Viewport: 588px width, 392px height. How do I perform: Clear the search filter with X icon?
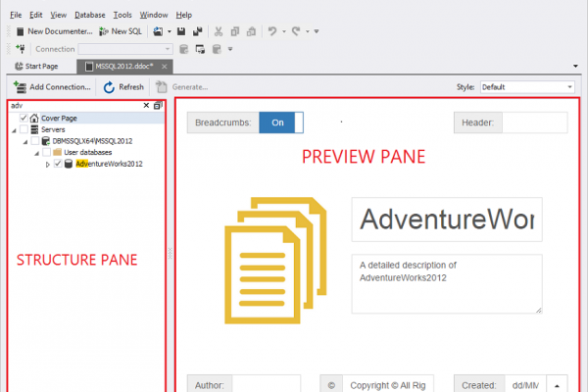tap(146, 106)
